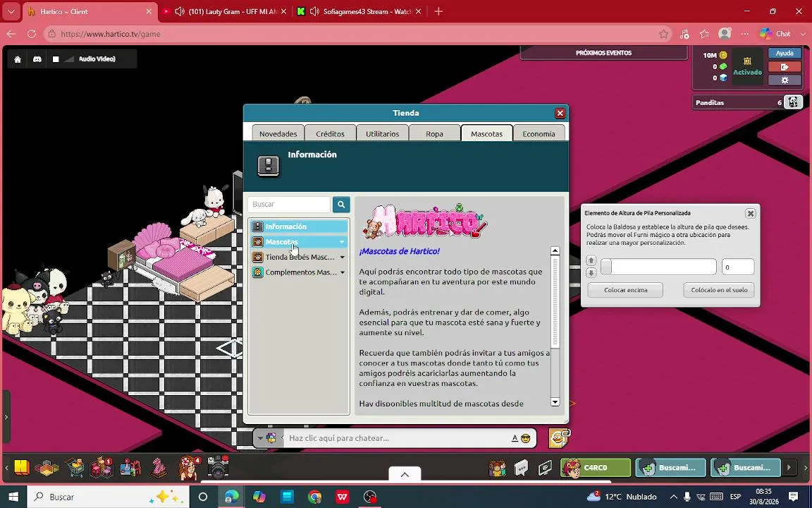Viewport: 812px width, 508px height.
Task: Click Colocar encima button
Action: tap(626, 290)
